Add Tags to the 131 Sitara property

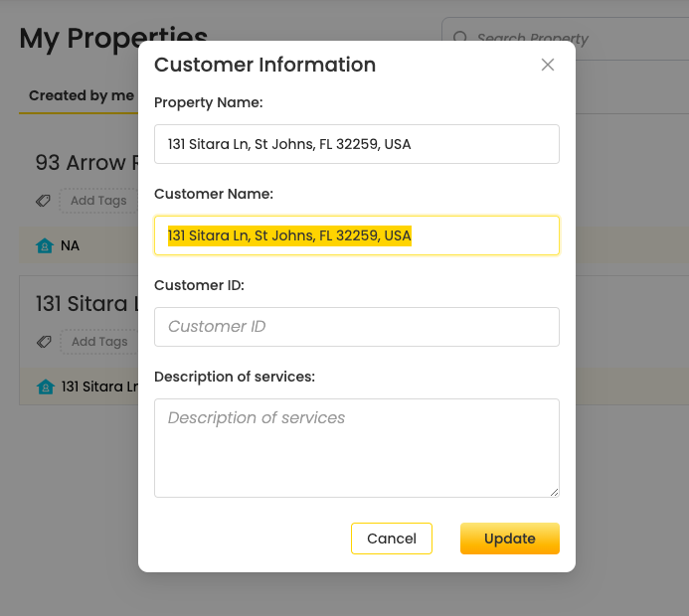click(98, 342)
